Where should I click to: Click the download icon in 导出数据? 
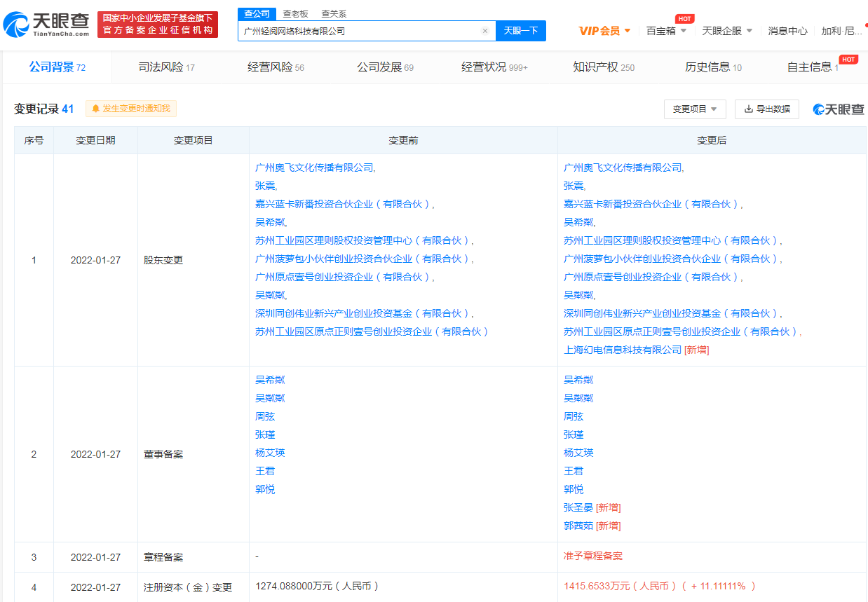pyautogui.click(x=749, y=109)
